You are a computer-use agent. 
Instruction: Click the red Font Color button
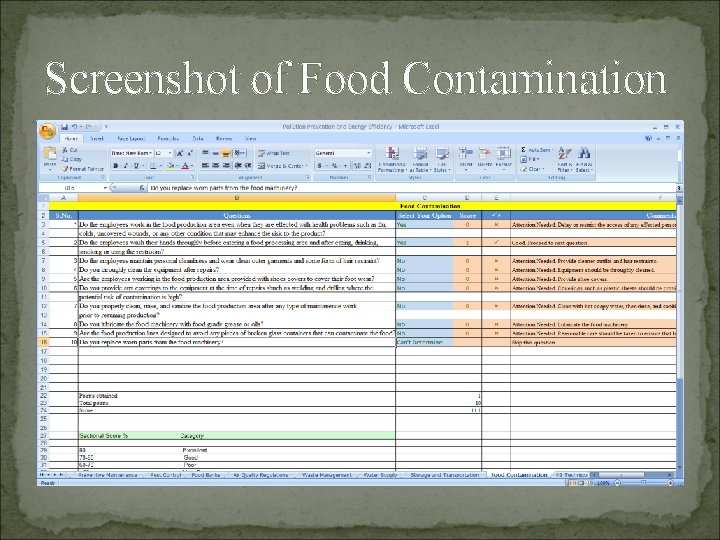click(x=185, y=165)
